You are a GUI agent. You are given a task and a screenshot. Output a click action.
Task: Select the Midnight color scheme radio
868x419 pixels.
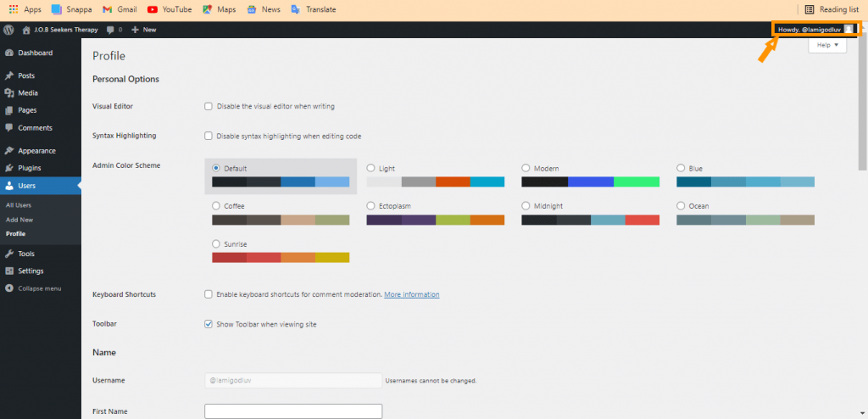click(x=526, y=205)
